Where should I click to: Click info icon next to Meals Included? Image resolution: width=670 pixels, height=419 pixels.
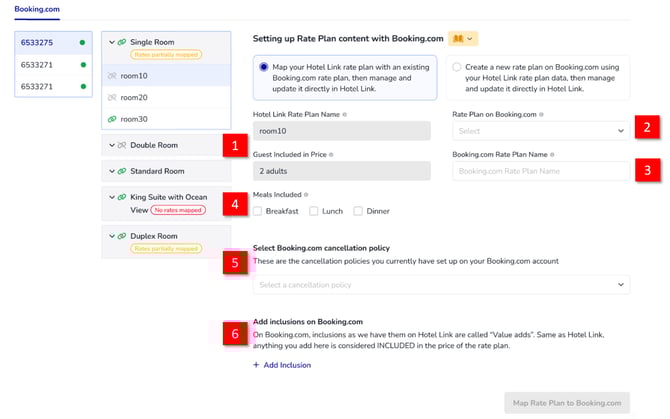(x=309, y=195)
